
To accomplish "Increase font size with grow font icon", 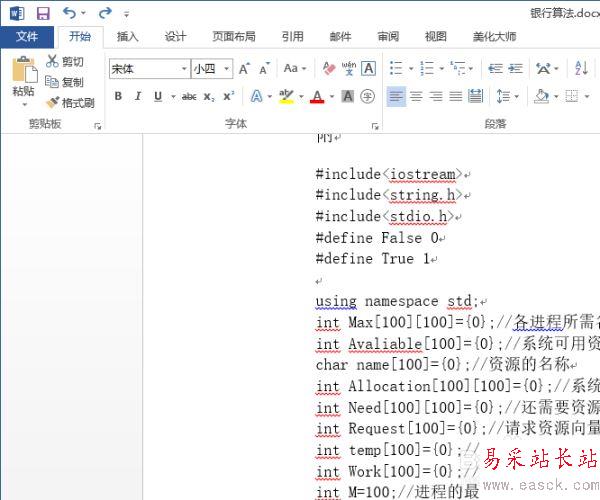I will (x=244, y=69).
